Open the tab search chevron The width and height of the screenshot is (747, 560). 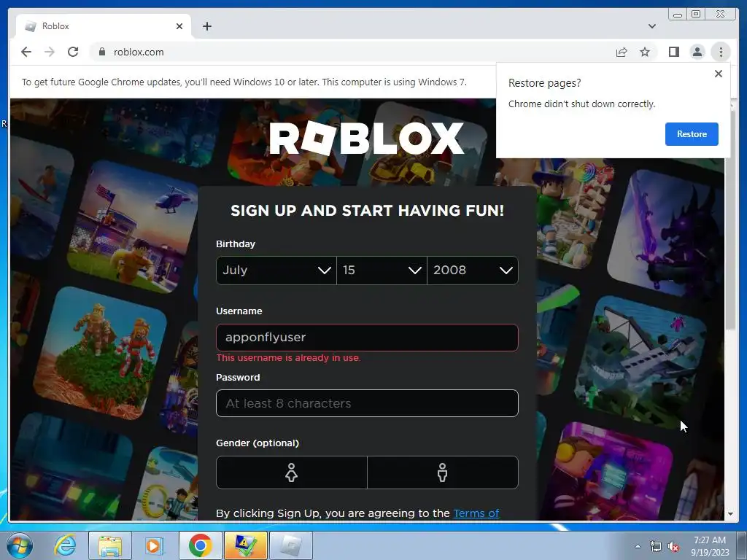[x=651, y=26]
